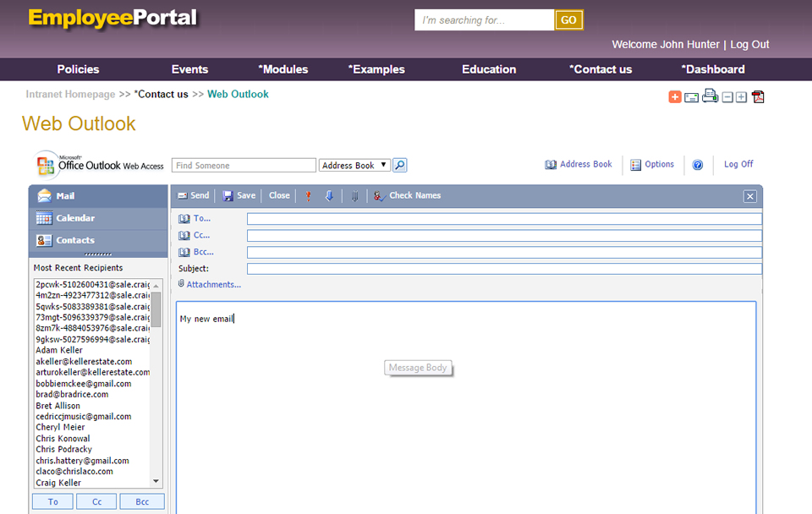Set high importance with red exclamation icon
The height and width of the screenshot is (514, 812).
[x=308, y=196]
